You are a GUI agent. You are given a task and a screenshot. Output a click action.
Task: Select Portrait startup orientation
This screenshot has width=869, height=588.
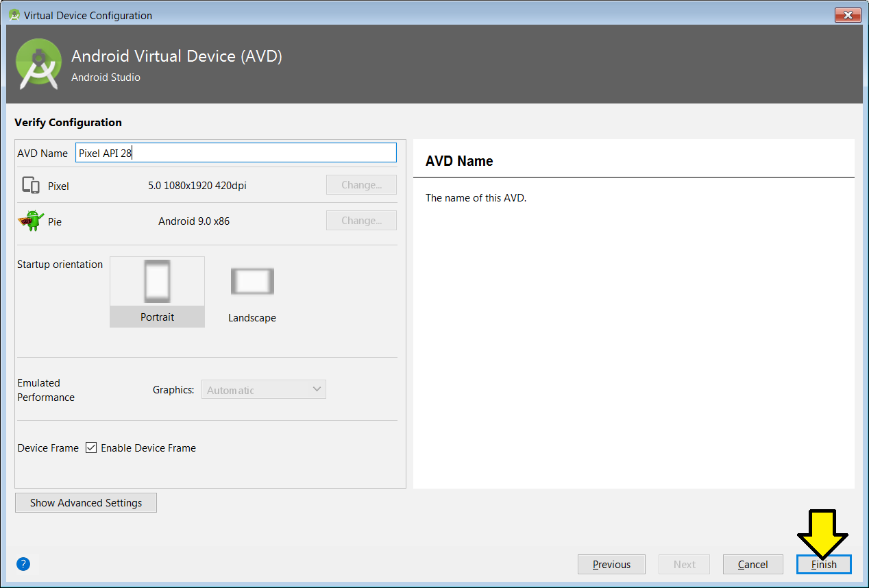[x=157, y=291]
